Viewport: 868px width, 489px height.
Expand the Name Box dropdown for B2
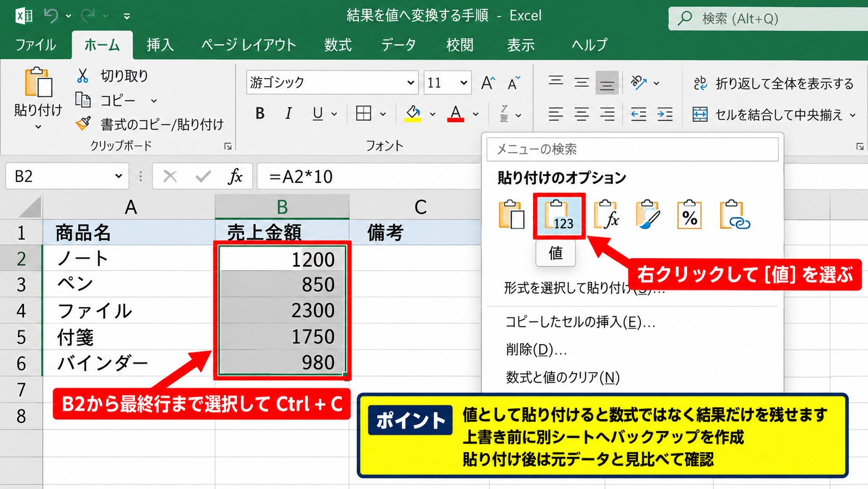tap(118, 176)
